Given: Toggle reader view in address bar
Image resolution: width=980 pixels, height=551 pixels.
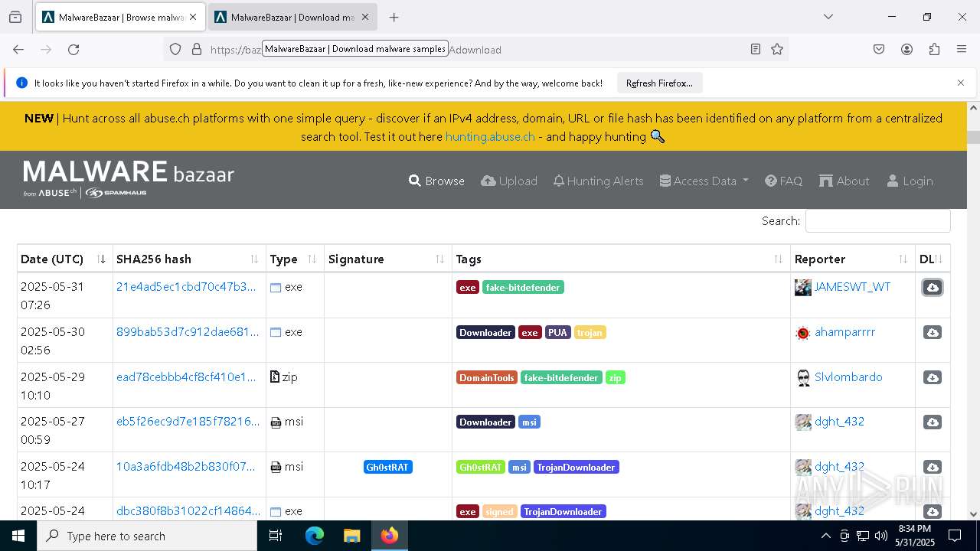Looking at the screenshot, I should [755, 49].
